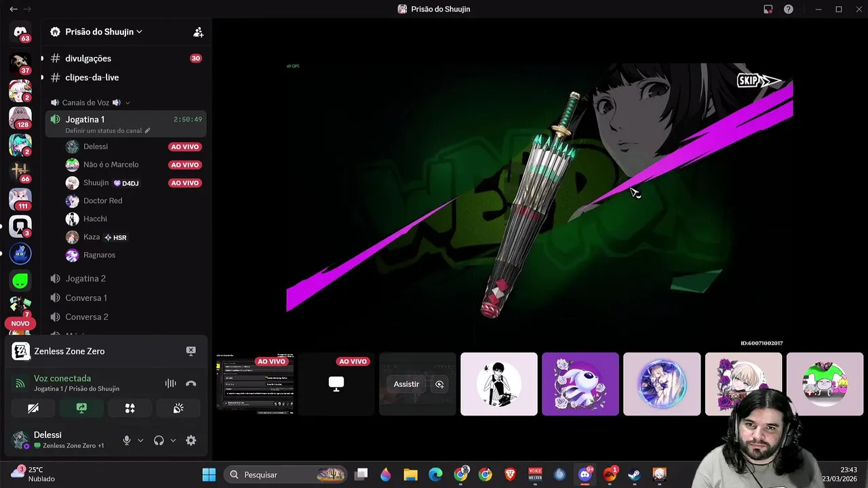Open the server icon with 128 badge
The image size is (868, 488).
[20, 118]
